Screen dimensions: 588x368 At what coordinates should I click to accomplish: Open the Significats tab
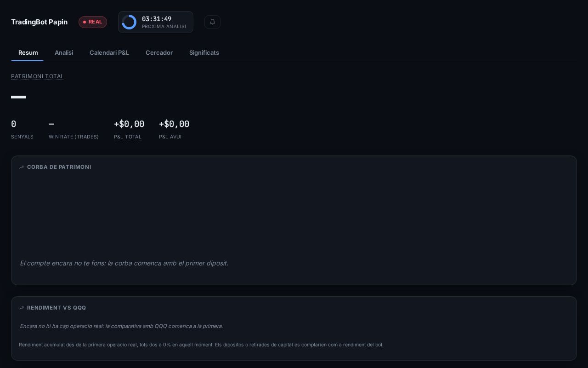click(204, 52)
